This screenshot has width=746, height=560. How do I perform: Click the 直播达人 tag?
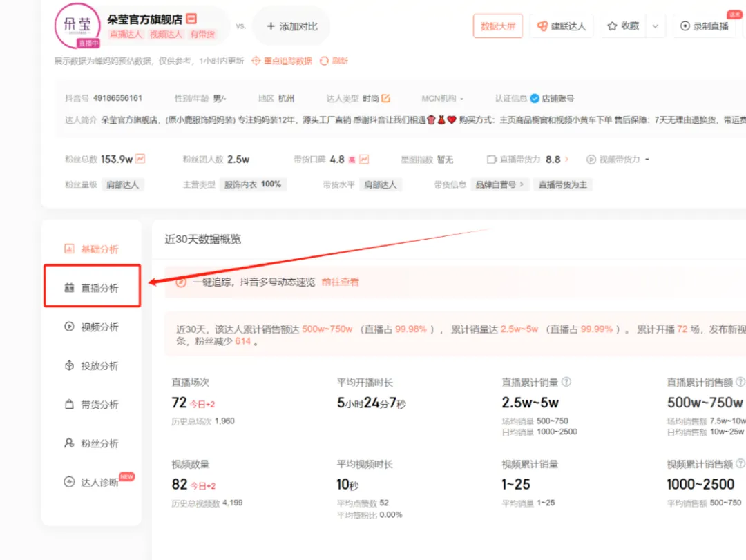coord(126,35)
